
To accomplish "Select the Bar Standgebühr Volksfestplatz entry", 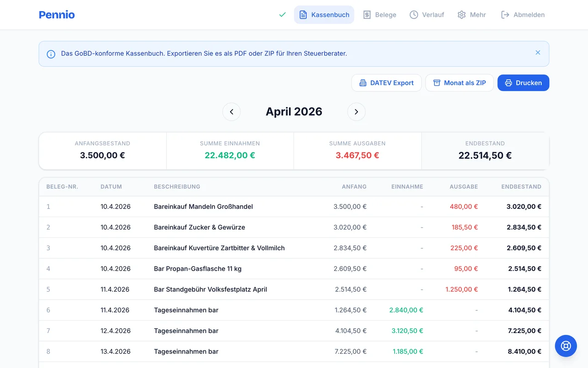I will (x=210, y=289).
